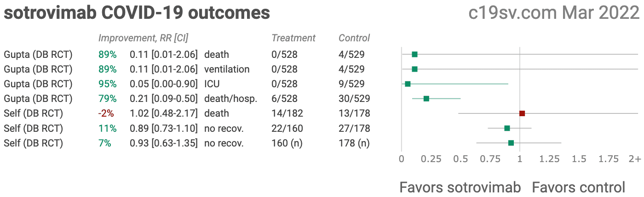Select the Control column header
Screen dimensions: 644x197
[354, 38]
